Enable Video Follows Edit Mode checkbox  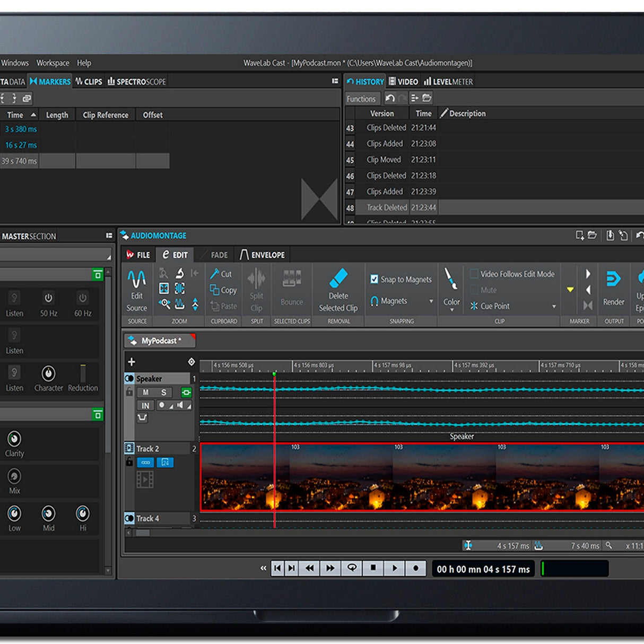474,274
